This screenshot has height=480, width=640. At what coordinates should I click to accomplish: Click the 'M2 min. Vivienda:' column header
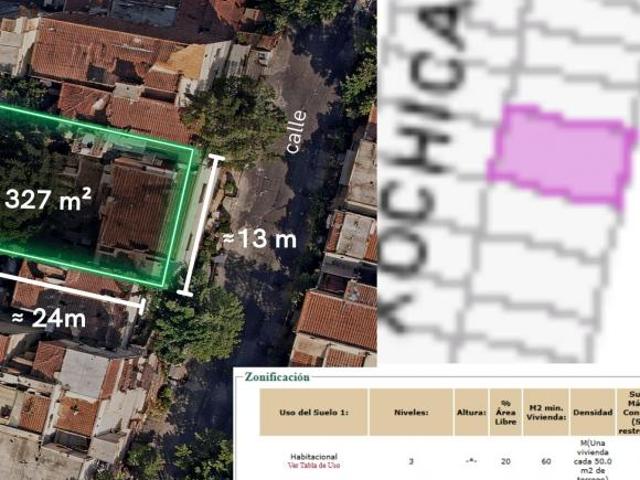(546, 412)
